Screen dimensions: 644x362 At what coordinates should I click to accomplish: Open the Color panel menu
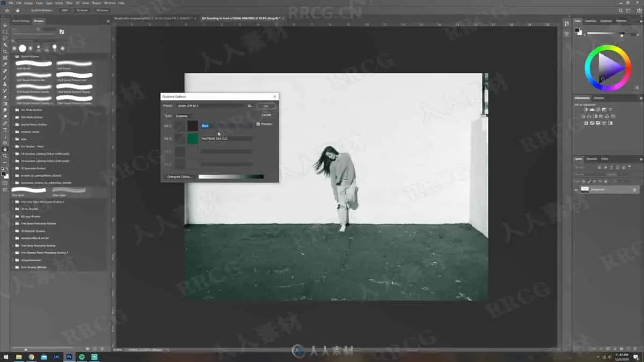point(640,21)
